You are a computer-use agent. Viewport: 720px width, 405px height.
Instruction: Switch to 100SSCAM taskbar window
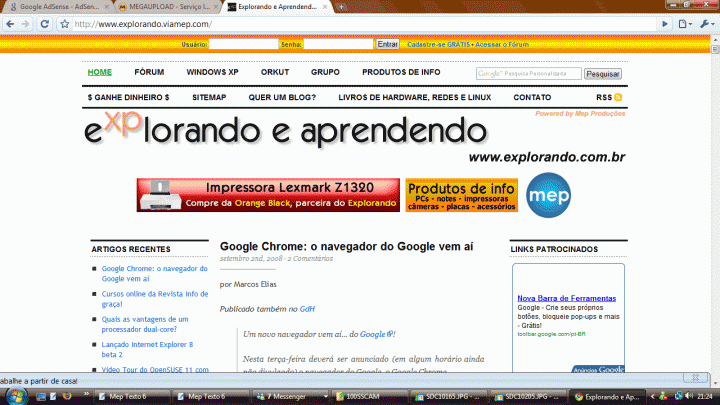pyautogui.click(x=371, y=396)
